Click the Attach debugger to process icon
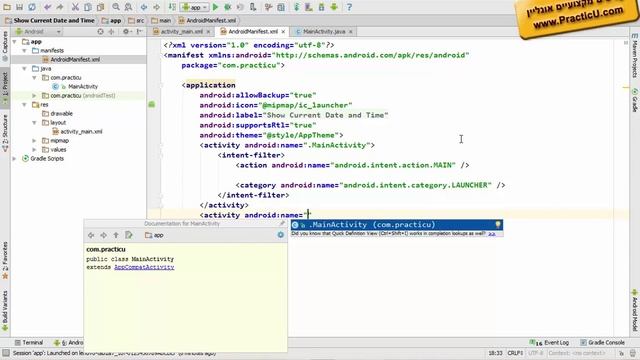 (x=253, y=7)
